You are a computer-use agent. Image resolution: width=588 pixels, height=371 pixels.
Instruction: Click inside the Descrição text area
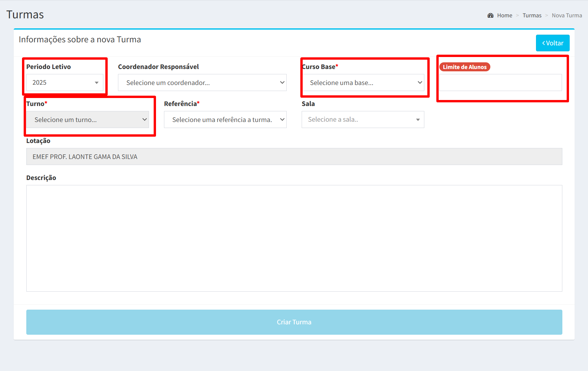[x=294, y=238]
